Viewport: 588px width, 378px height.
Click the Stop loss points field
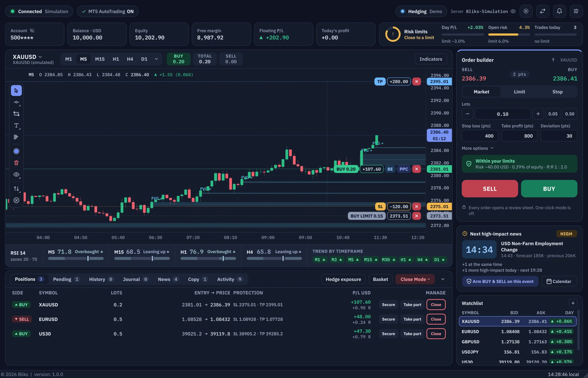(x=480, y=136)
